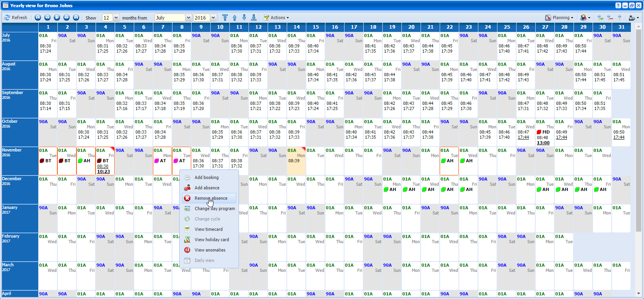Screen dimensions: 644x299
Task: Open the color wheel legend dropdown
Action: 585,18
